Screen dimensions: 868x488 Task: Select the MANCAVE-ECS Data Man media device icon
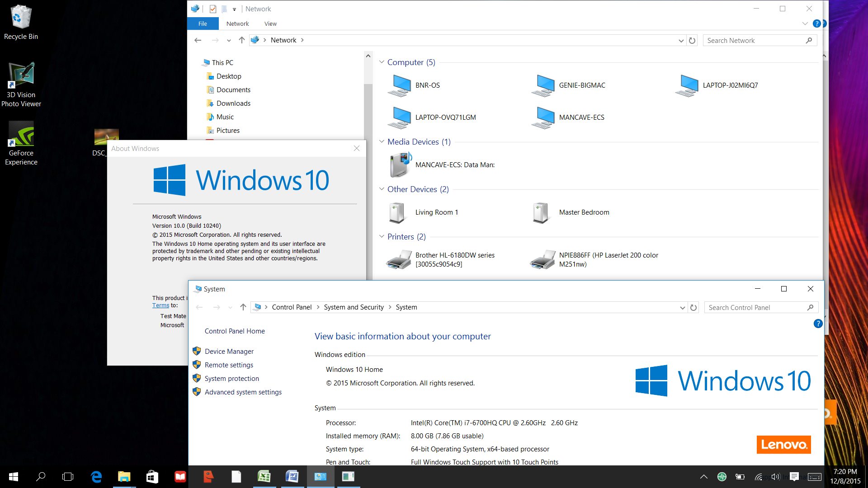tap(400, 165)
